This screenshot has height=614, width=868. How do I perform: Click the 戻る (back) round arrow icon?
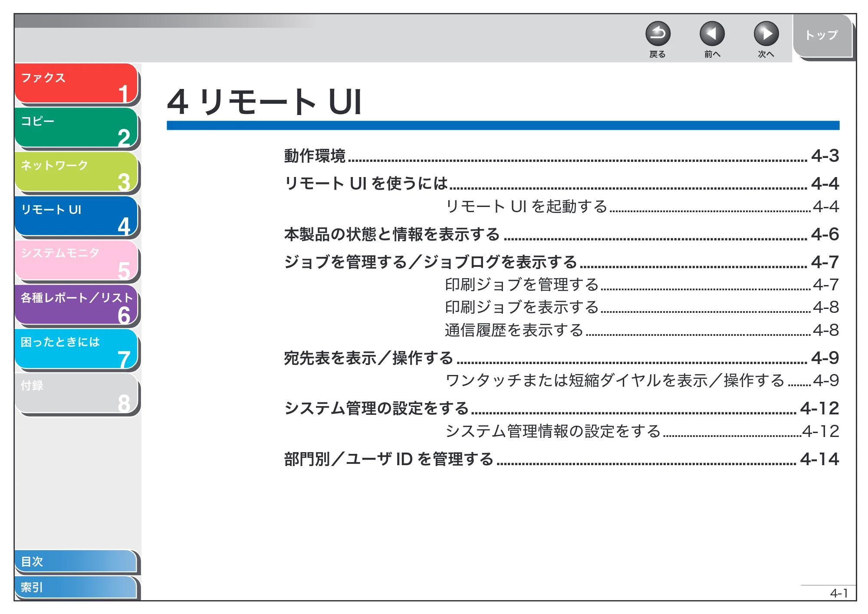pyautogui.click(x=658, y=34)
